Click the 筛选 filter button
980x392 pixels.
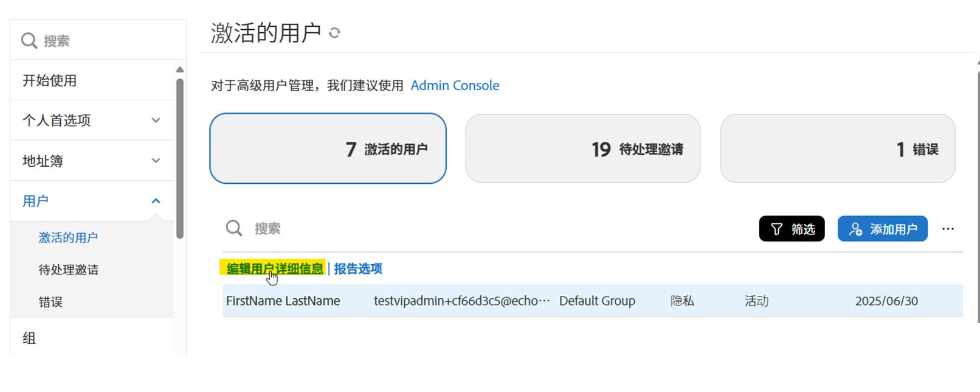point(792,229)
